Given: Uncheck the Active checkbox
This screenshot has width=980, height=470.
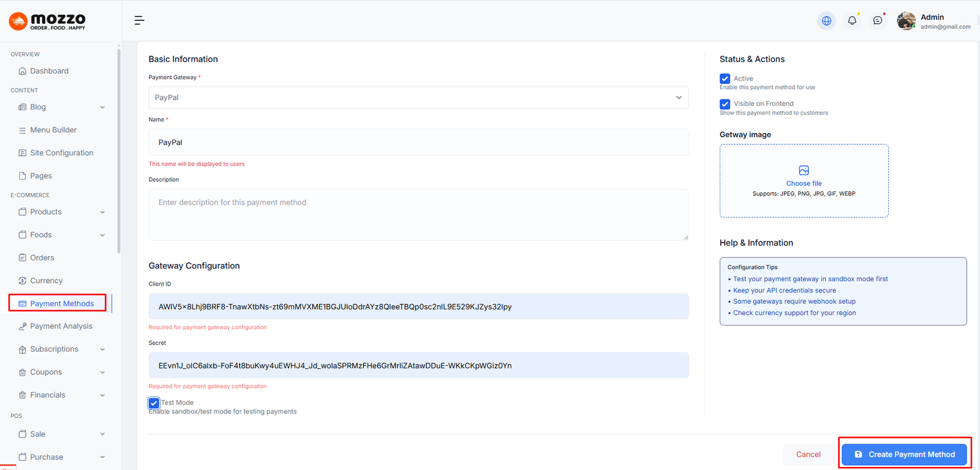Looking at the screenshot, I should [725, 78].
